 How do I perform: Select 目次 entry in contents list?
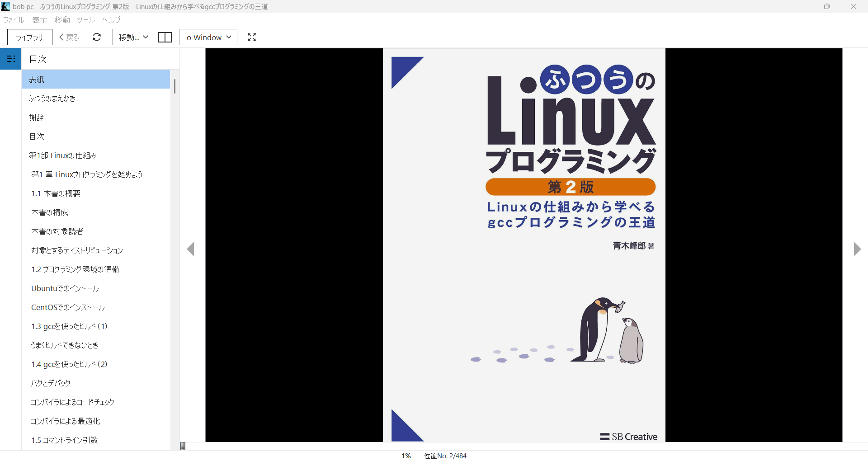tap(96, 136)
